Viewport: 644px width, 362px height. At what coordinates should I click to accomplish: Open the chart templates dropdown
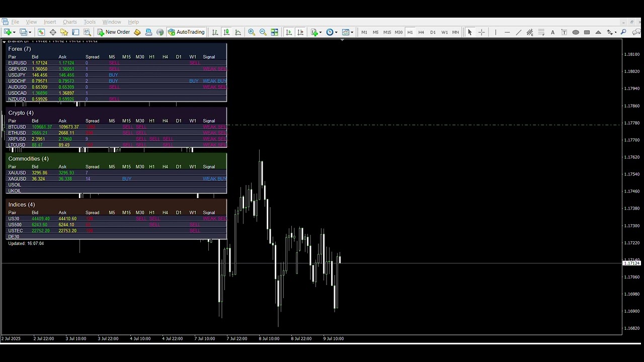point(352,32)
